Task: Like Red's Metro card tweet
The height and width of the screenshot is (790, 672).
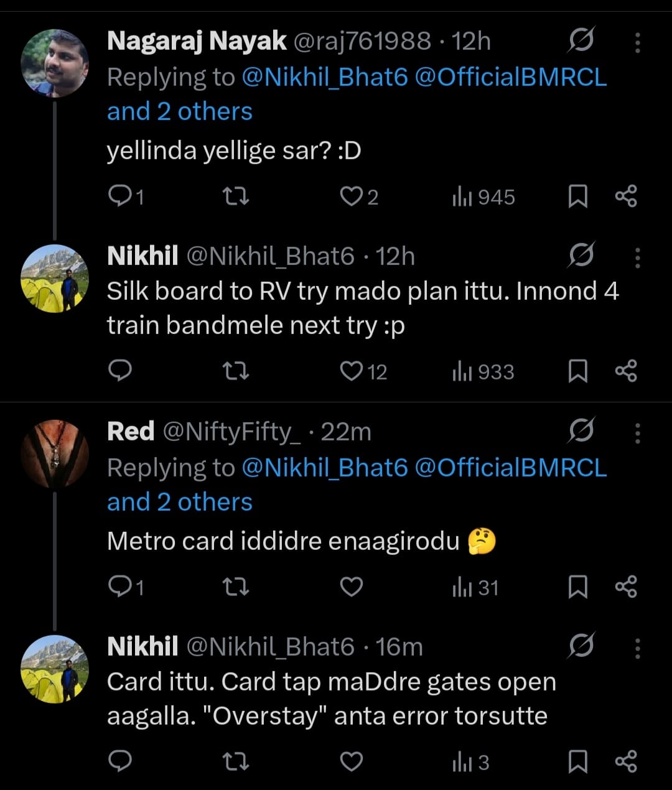Action: [x=352, y=587]
